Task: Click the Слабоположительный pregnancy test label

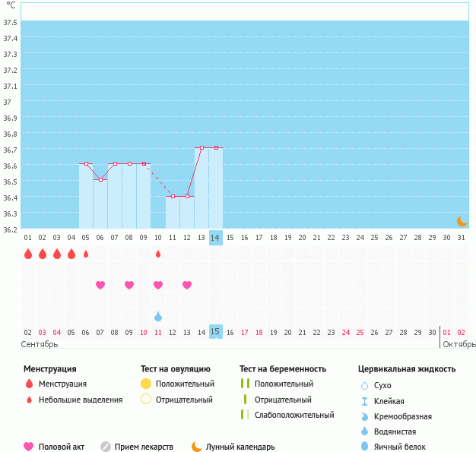Action: point(294,415)
